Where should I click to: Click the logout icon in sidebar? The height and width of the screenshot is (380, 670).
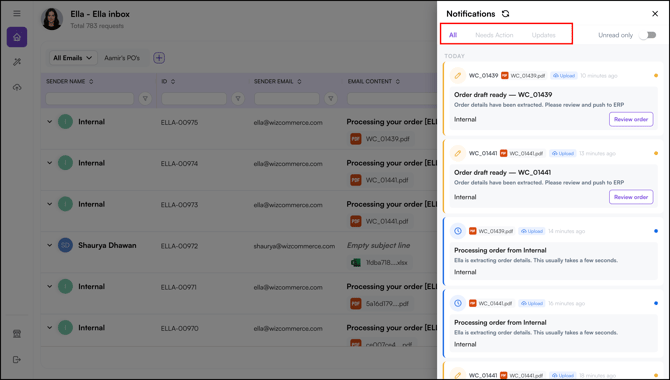point(17,359)
